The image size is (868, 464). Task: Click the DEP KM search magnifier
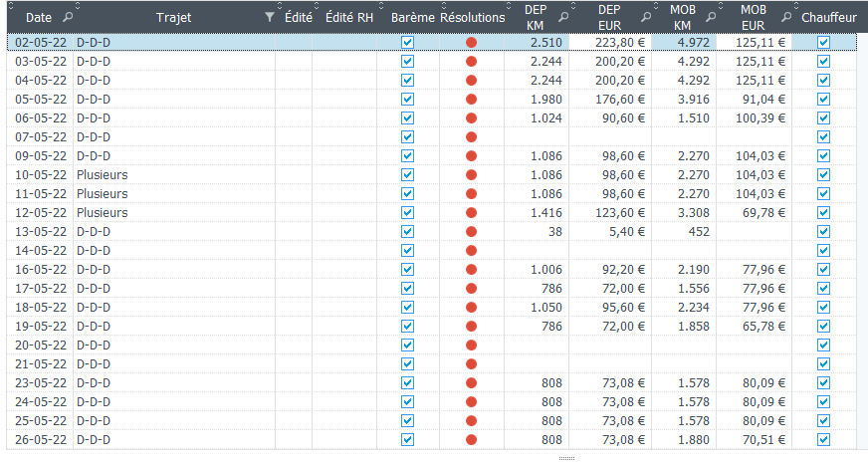pyautogui.click(x=563, y=18)
